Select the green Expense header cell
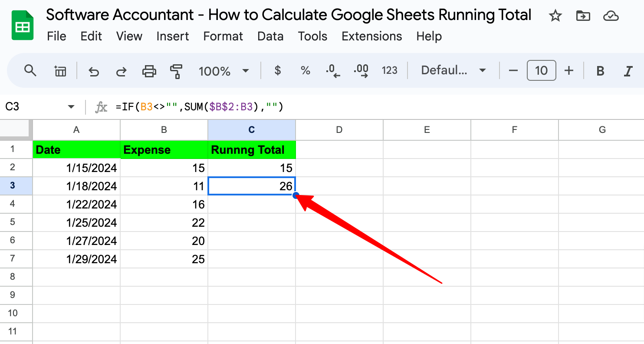This screenshot has width=644, height=344. click(x=164, y=150)
